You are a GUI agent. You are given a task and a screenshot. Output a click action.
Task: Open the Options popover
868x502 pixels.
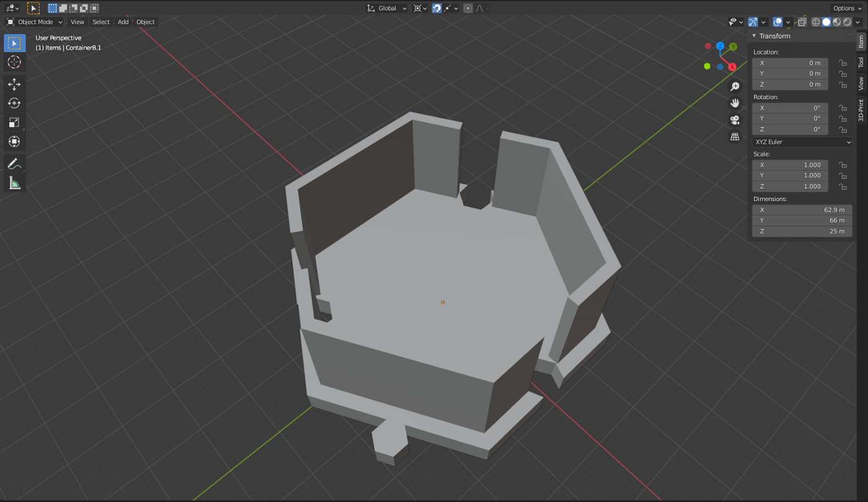click(x=846, y=8)
